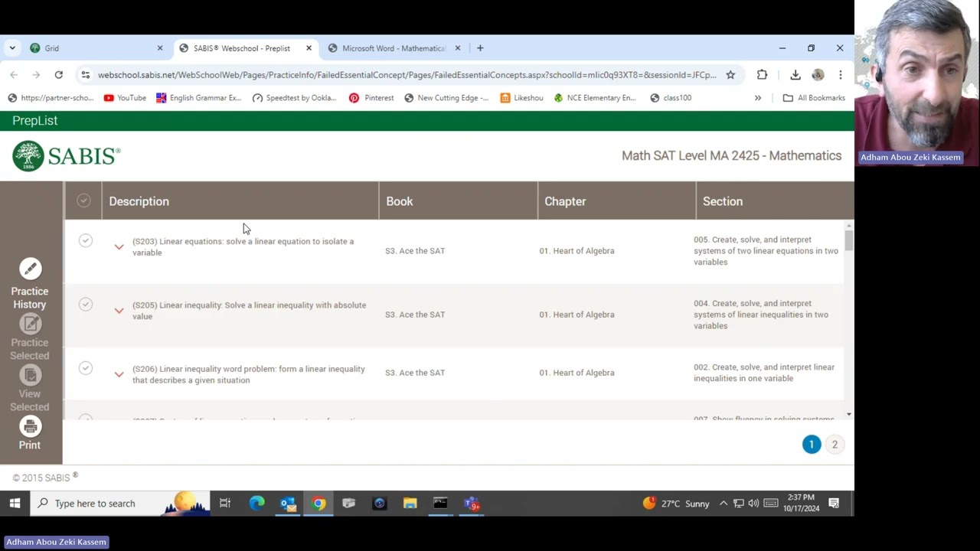The image size is (980, 551).
Task: Open the All Bookmarks folder
Action: pyautogui.click(x=814, y=98)
